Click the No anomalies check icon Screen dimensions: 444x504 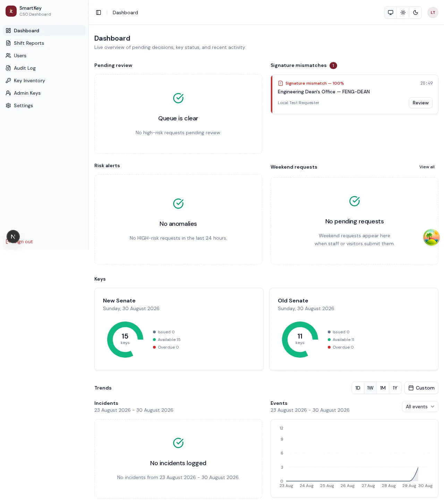(x=178, y=204)
